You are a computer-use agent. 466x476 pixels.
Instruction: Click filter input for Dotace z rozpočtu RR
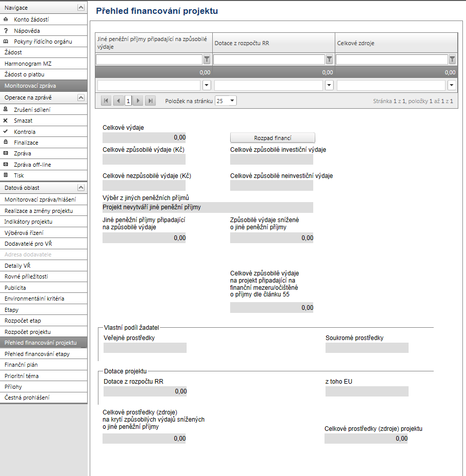tap(269, 59)
